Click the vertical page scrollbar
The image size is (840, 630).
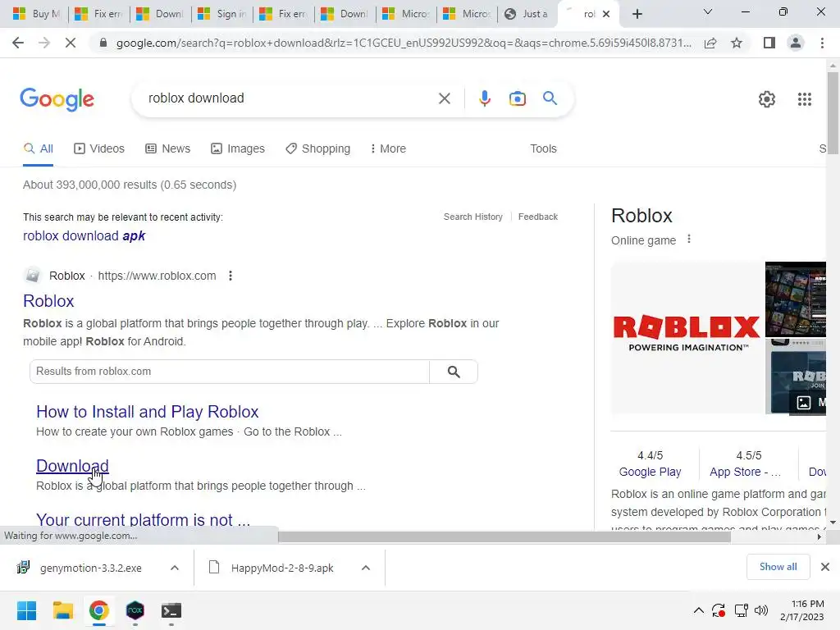click(x=833, y=113)
